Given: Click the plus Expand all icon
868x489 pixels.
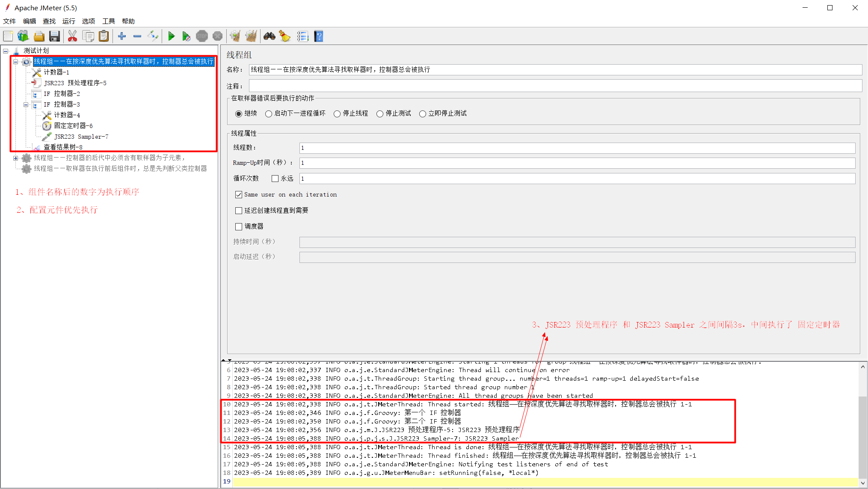Looking at the screenshot, I should tap(122, 36).
